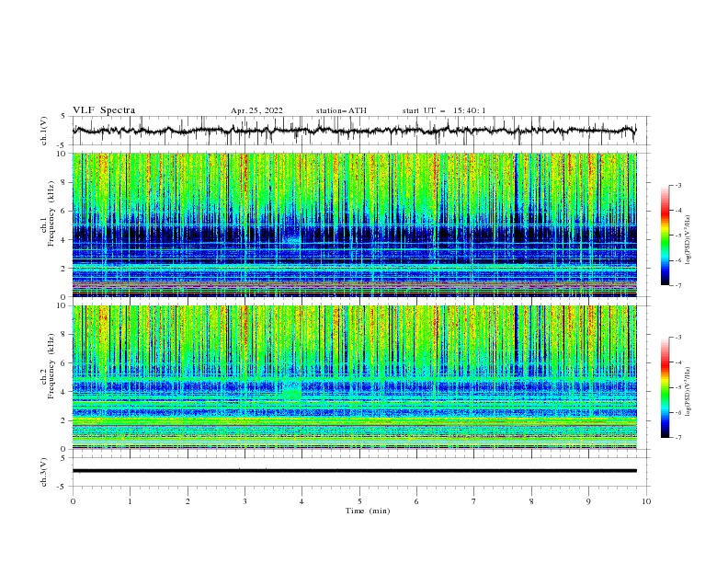This screenshot has height=563, width=728.
Task: Click the "8" tick on the time axis
Action: pos(531,501)
